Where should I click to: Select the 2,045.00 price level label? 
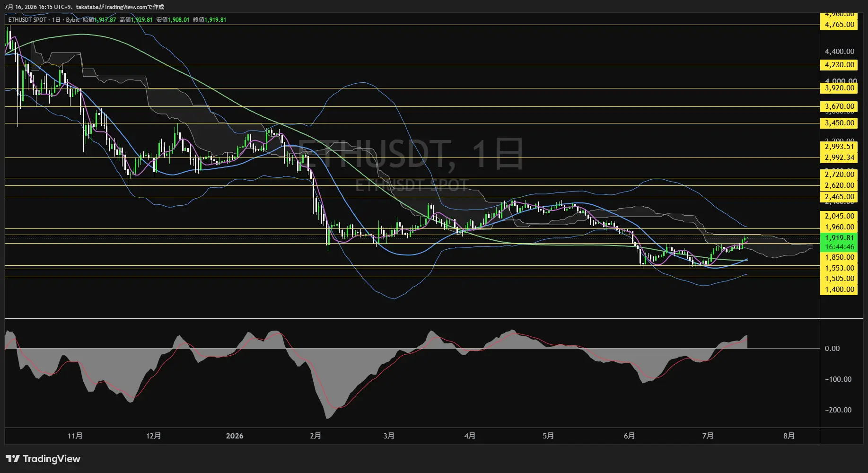tap(839, 216)
